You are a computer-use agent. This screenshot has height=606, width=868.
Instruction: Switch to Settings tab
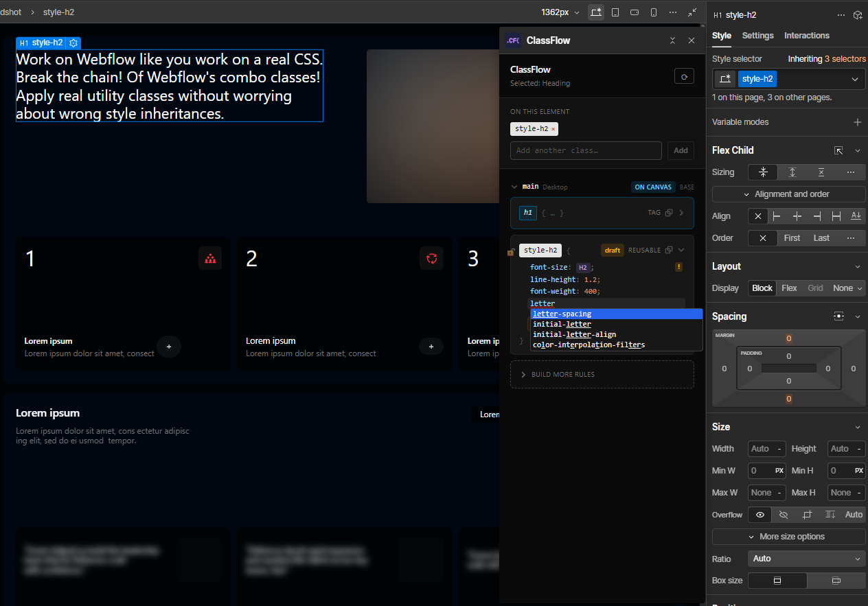(x=757, y=36)
